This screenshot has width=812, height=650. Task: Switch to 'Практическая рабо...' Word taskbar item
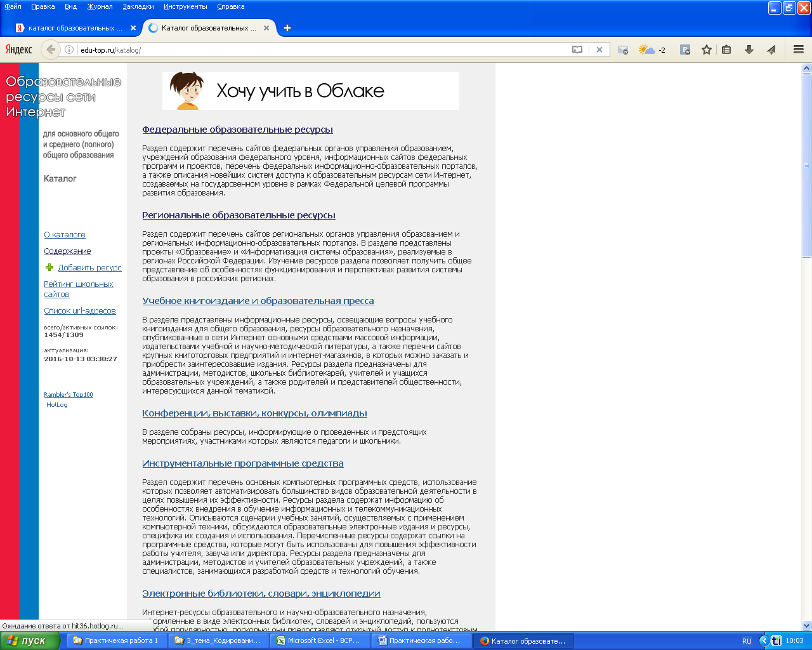422,641
